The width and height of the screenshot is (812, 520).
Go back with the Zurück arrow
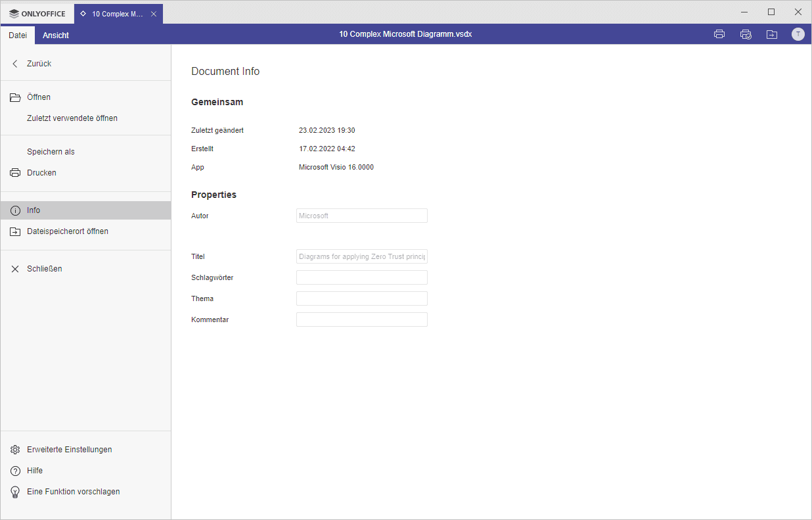[15, 64]
